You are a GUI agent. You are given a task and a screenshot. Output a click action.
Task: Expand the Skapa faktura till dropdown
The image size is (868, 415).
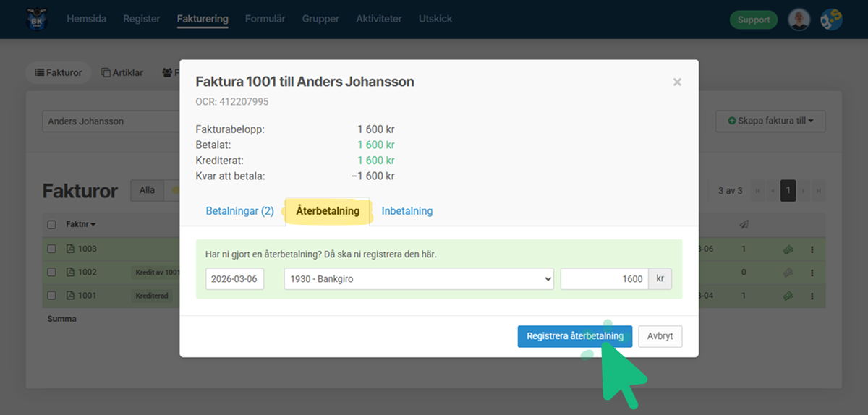click(770, 121)
